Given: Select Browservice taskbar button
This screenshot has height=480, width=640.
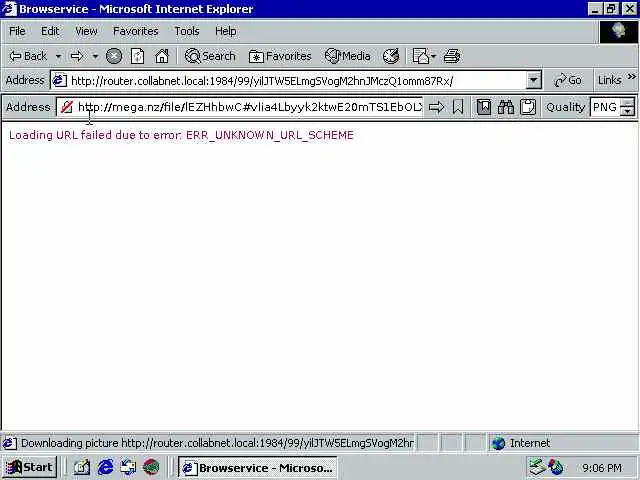Looking at the screenshot, I should click(x=258, y=468).
